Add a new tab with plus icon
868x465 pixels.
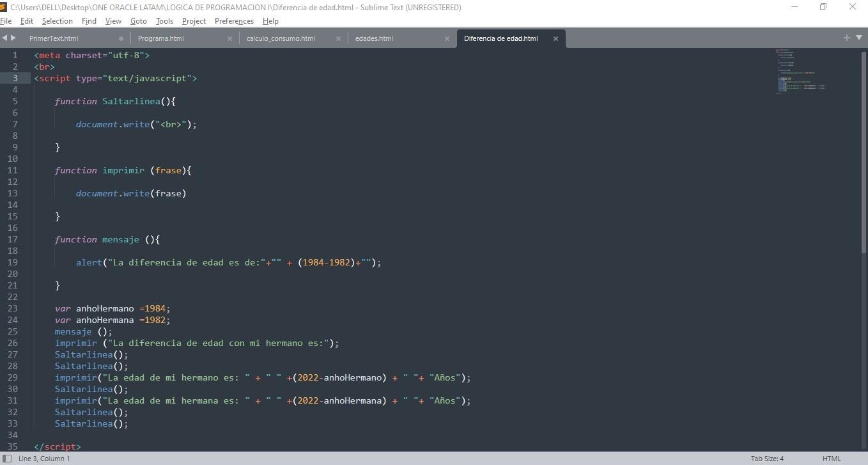point(846,38)
